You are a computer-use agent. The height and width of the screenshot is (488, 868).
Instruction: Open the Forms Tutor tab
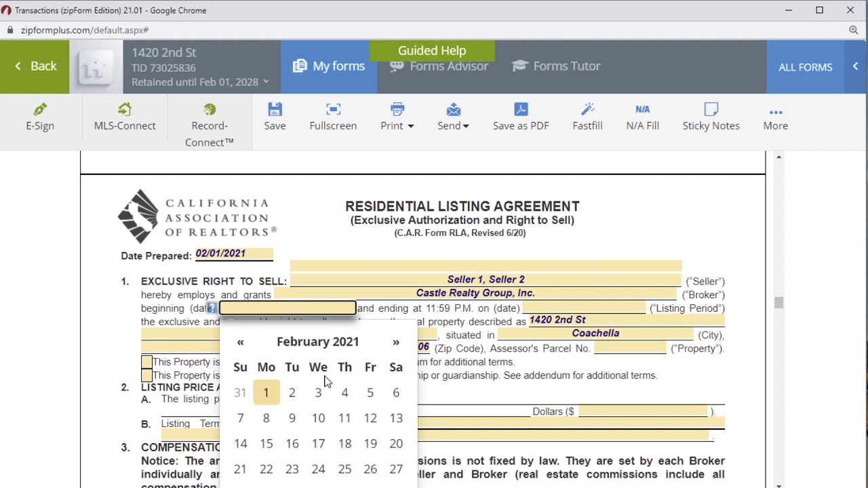[556, 66]
